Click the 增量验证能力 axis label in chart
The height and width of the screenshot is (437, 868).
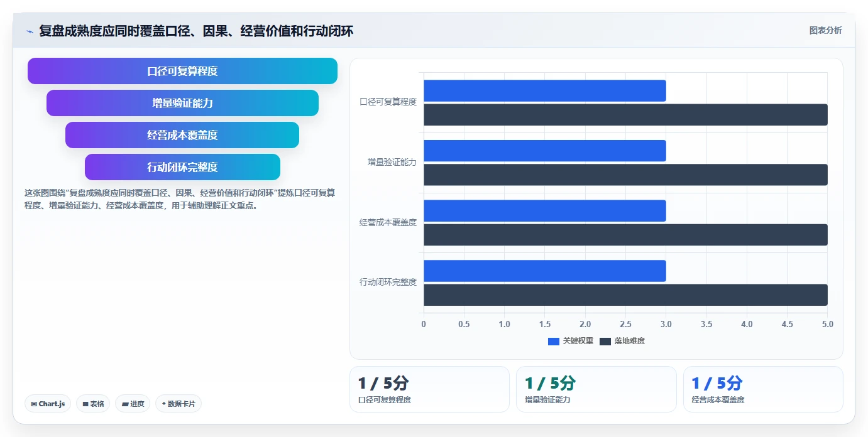point(392,162)
